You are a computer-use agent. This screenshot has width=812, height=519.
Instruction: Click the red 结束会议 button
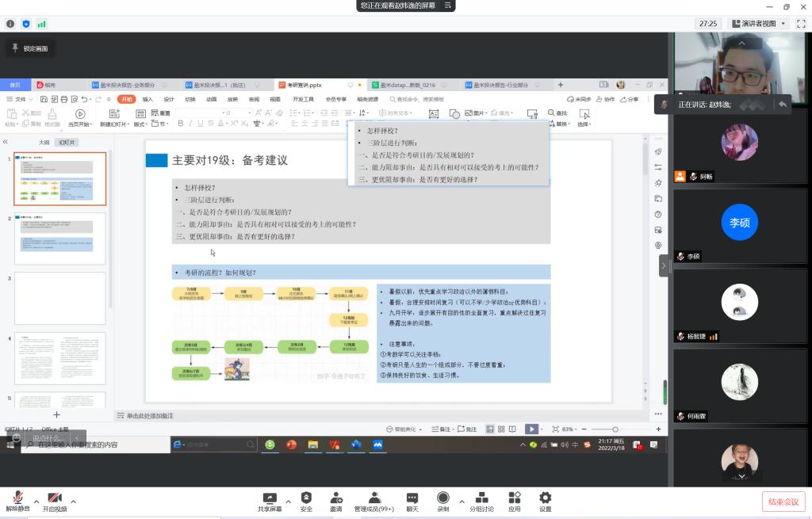pos(783,501)
